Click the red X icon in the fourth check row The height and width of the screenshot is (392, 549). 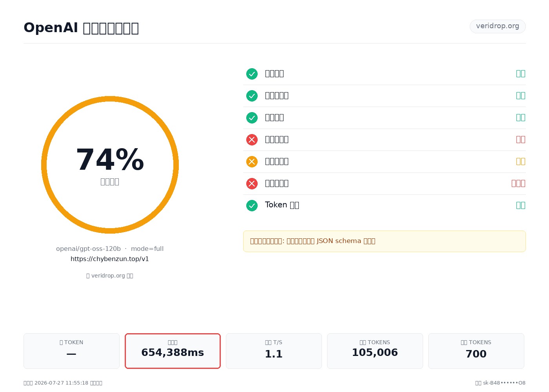252,140
